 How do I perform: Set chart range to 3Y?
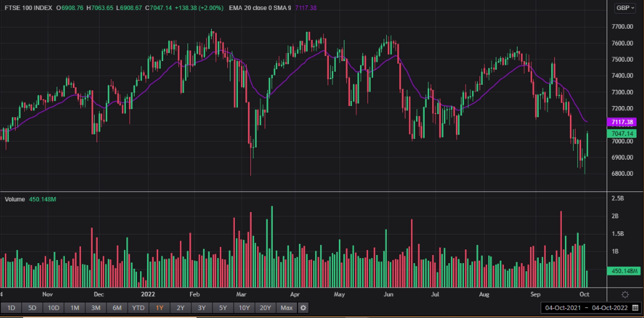[x=202, y=308]
